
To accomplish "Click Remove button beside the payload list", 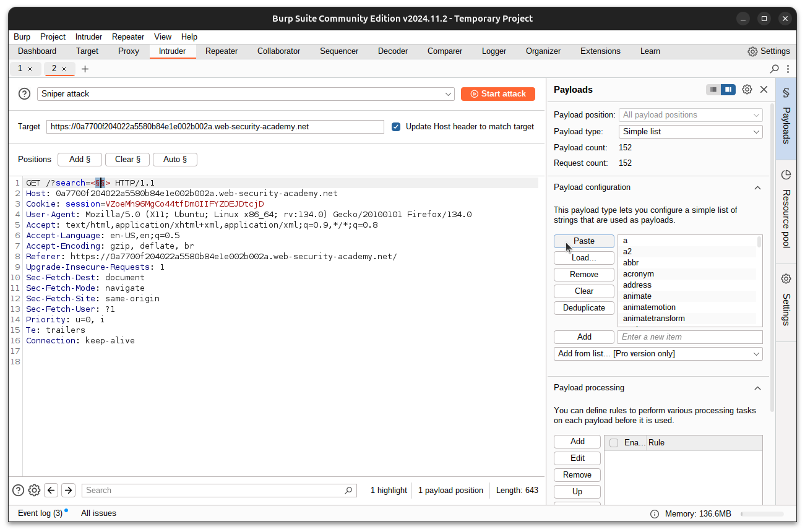I will click(x=584, y=275).
